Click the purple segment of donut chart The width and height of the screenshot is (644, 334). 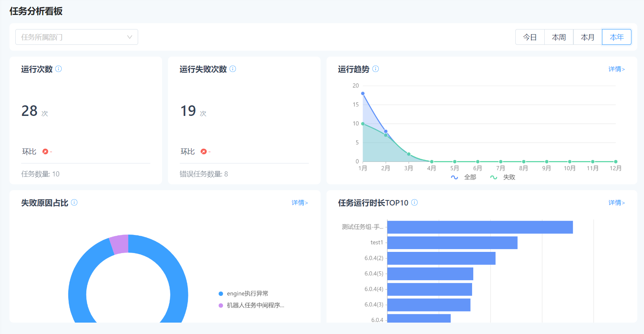pyautogui.click(x=119, y=244)
